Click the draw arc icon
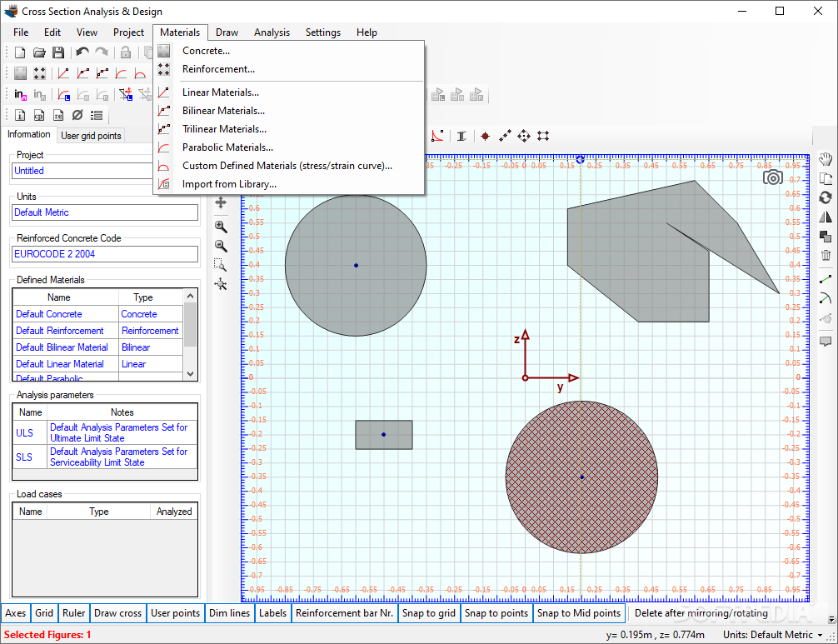Viewport: 838px width, 644px height. click(826, 299)
